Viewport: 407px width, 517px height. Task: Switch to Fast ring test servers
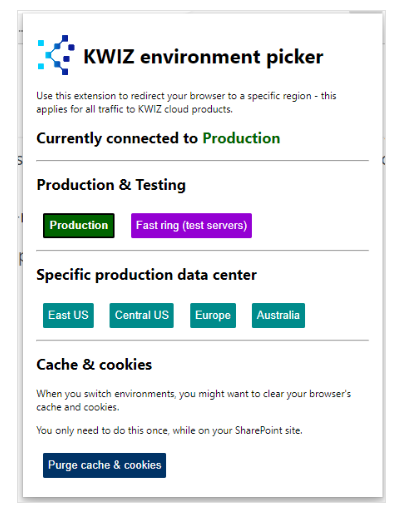(x=191, y=226)
